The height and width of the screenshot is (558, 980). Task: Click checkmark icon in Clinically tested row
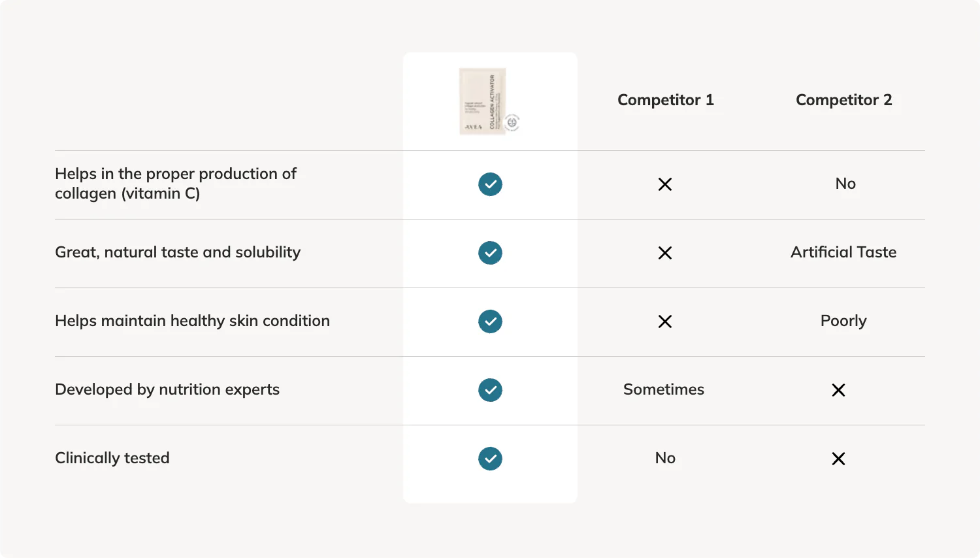[490, 459]
